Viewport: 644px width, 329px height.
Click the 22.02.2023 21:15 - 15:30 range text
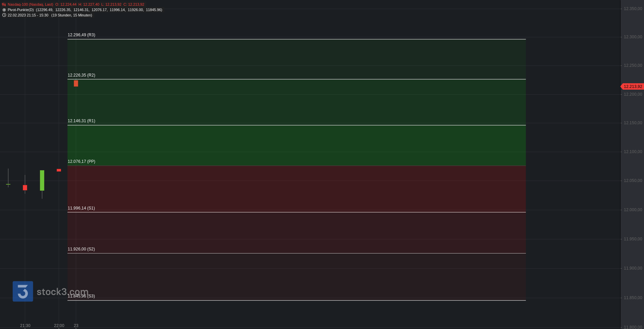point(28,15)
